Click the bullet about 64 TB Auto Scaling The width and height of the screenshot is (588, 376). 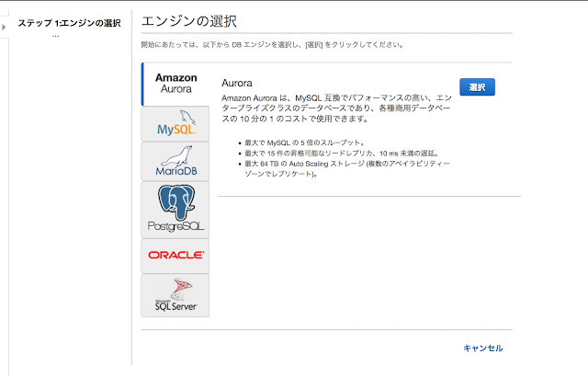pyautogui.click(x=347, y=169)
